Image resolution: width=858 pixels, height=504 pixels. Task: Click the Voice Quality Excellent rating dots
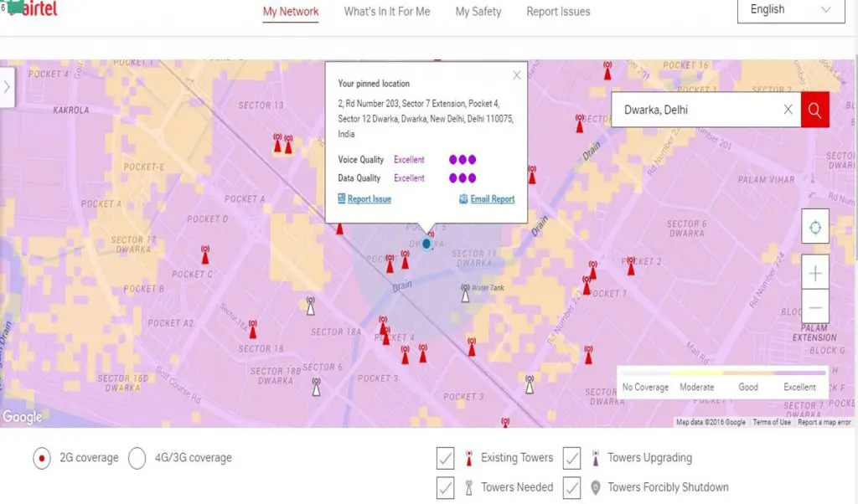point(463,160)
